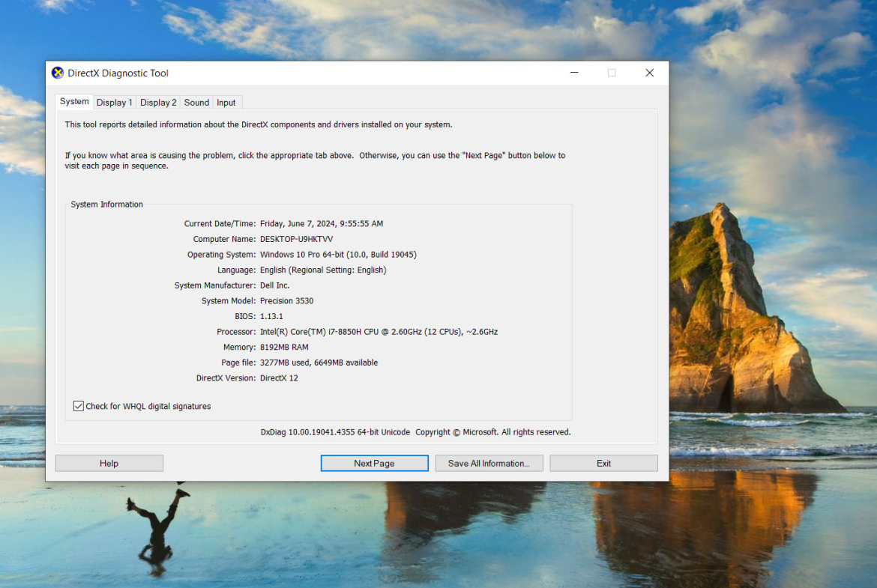877x588 pixels.
Task: Show the Input tab
Action: (x=226, y=103)
